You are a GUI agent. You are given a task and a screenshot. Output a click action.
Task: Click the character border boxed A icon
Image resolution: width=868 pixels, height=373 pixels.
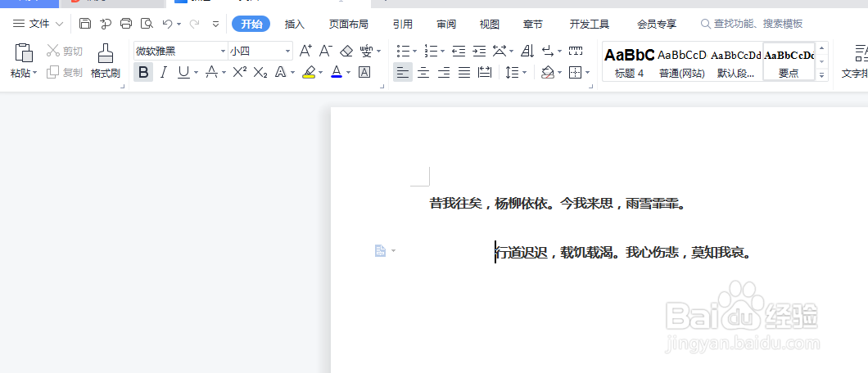[x=364, y=72]
